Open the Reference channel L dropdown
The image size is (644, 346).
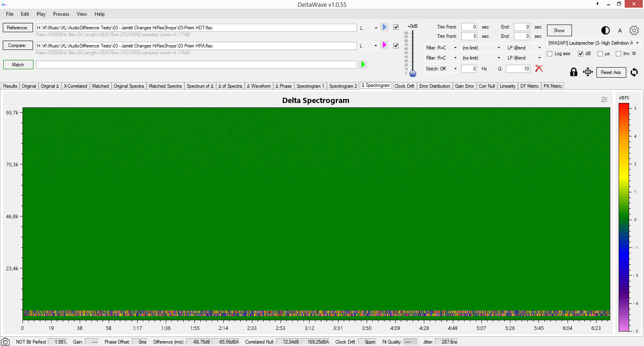[368, 28]
